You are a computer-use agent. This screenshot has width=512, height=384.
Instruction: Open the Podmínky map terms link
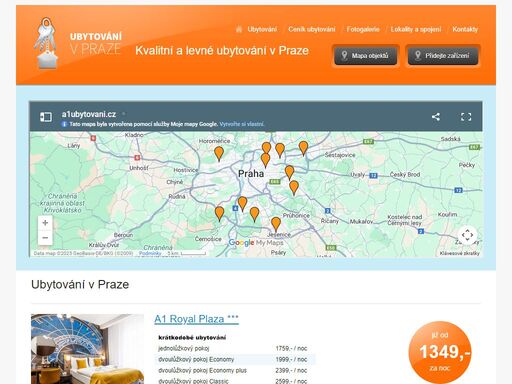[x=150, y=253]
